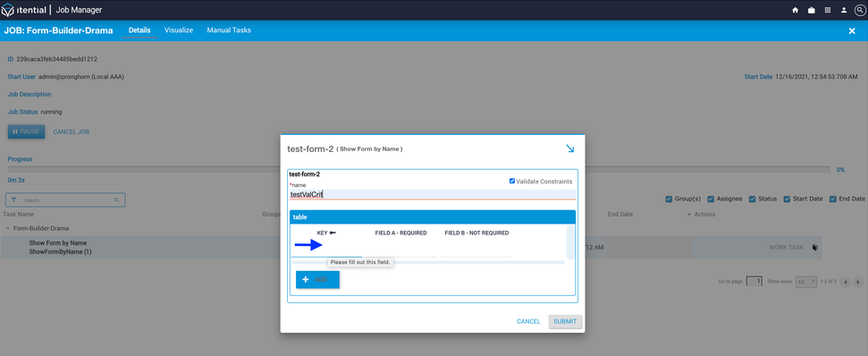Click the Cancel link in dialog
This screenshot has width=868, height=356.
coord(528,321)
